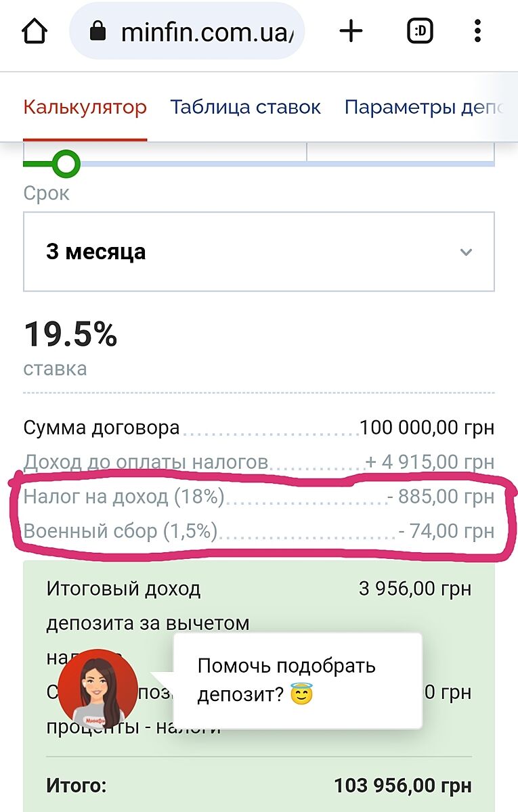Screen dimensions: 518x812
Task: Click the Налог на доход (18%) row
Action: [x=259, y=497]
